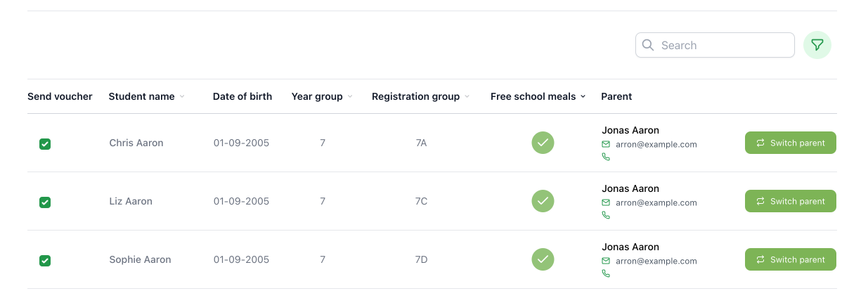This screenshot has height=291, width=868.
Task: Open the Student name sort dropdown
Action: tap(182, 97)
